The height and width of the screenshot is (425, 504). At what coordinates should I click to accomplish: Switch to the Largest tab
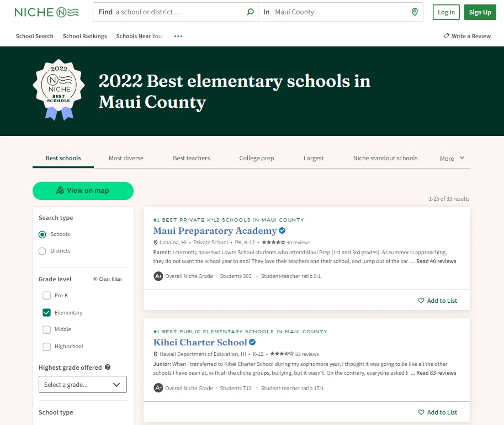[x=314, y=158]
